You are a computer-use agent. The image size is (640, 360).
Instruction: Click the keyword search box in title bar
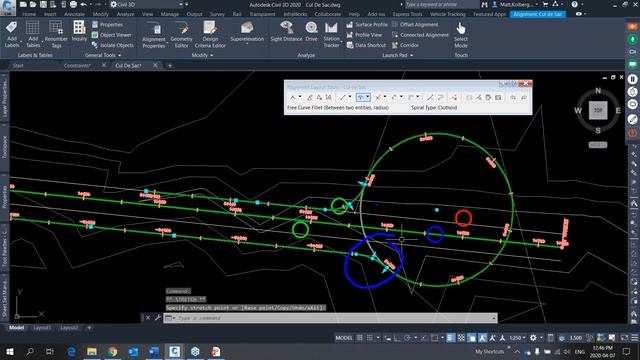[x=441, y=4]
